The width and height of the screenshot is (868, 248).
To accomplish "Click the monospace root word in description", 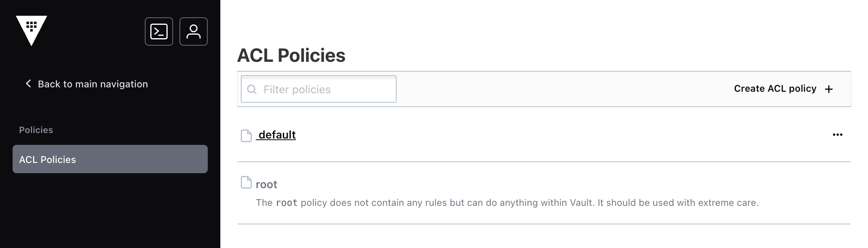I will pos(286,203).
